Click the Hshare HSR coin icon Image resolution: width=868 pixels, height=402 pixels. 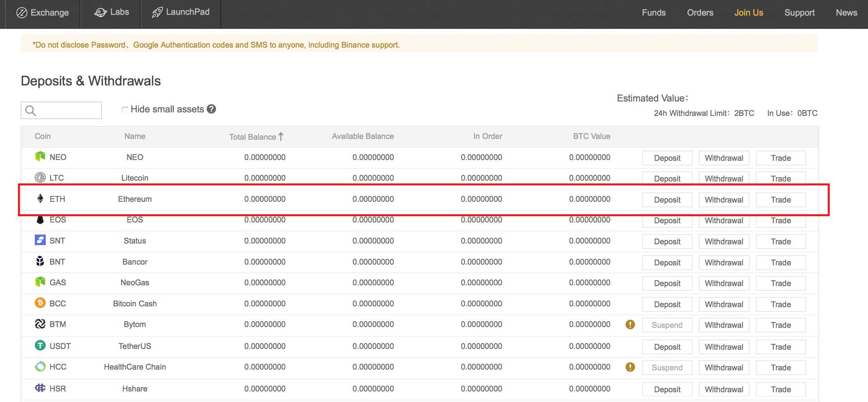[x=40, y=388]
